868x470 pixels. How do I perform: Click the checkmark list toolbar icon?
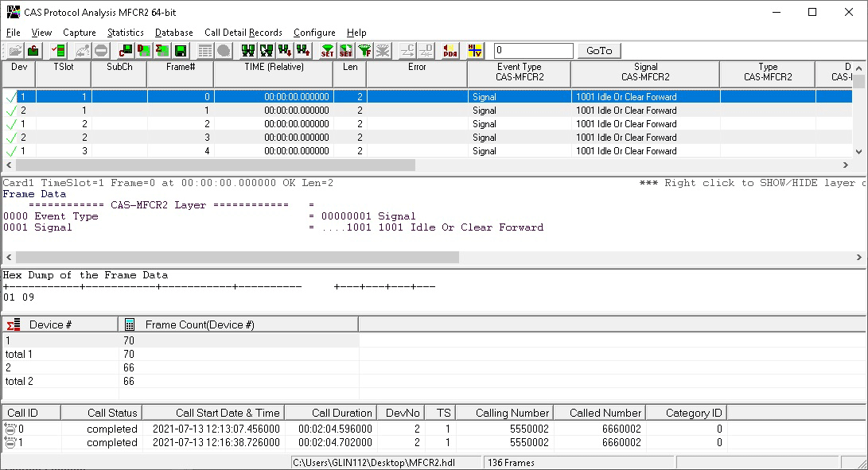[x=58, y=51]
